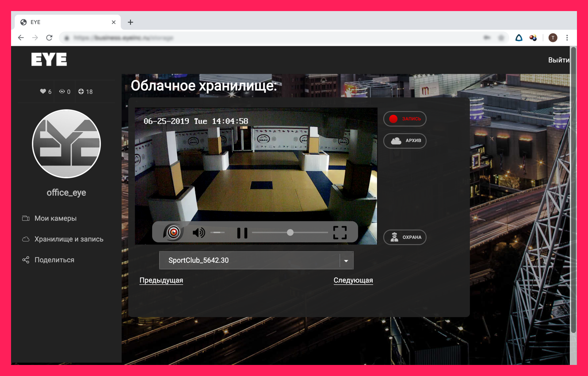The image size is (588, 376).
Task: Click the plus counter showing 18
Action: click(x=85, y=92)
